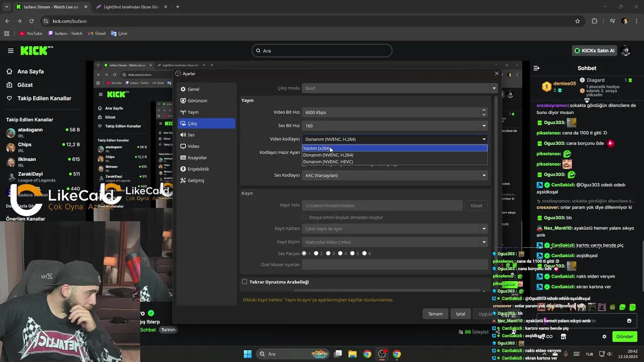
Task: Switch to Kısayollar settings tab
Action: 206,157
